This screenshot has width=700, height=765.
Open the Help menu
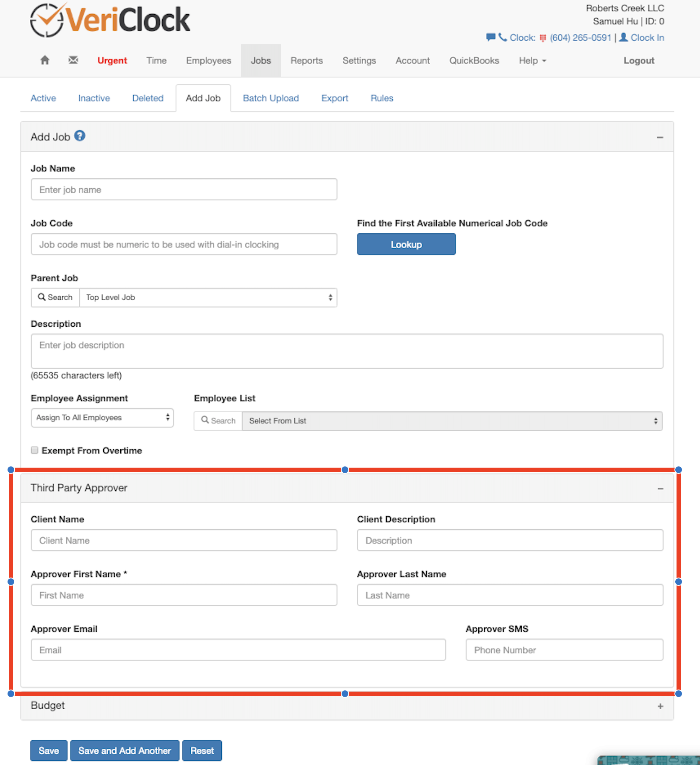click(x=532, y=60)
